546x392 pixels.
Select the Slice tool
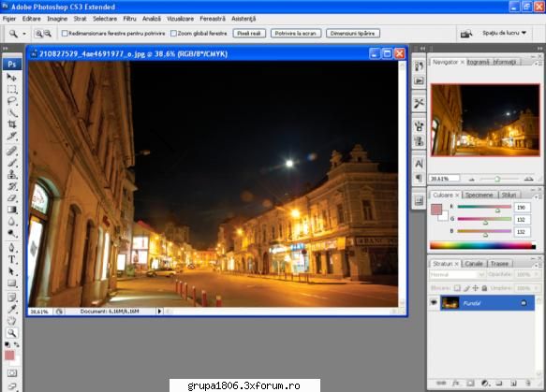12,137
